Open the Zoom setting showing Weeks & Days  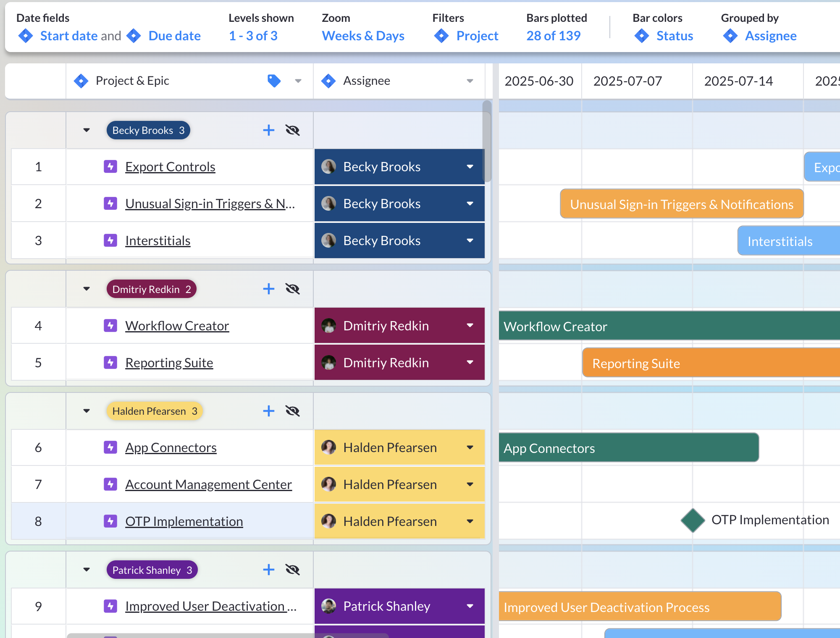pos(363,36)
